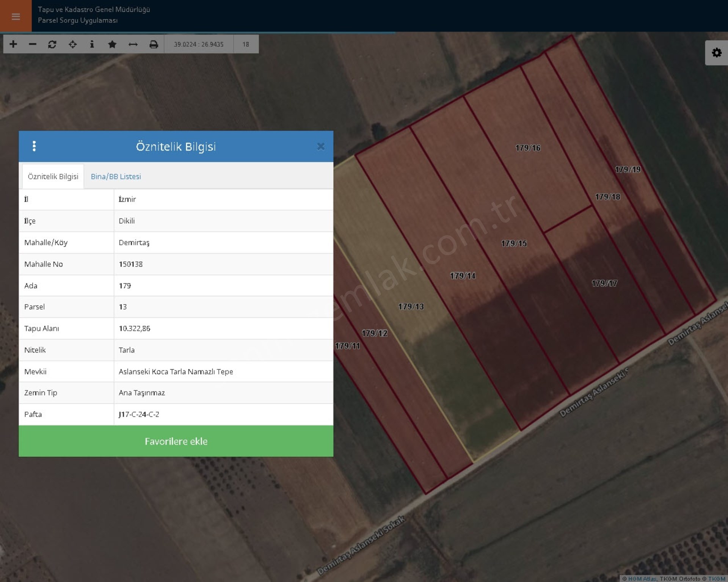Viewport: 728px width, 582px height.
Task: Click parcel 179/16 on the map
Action: (x=527, y=148)
